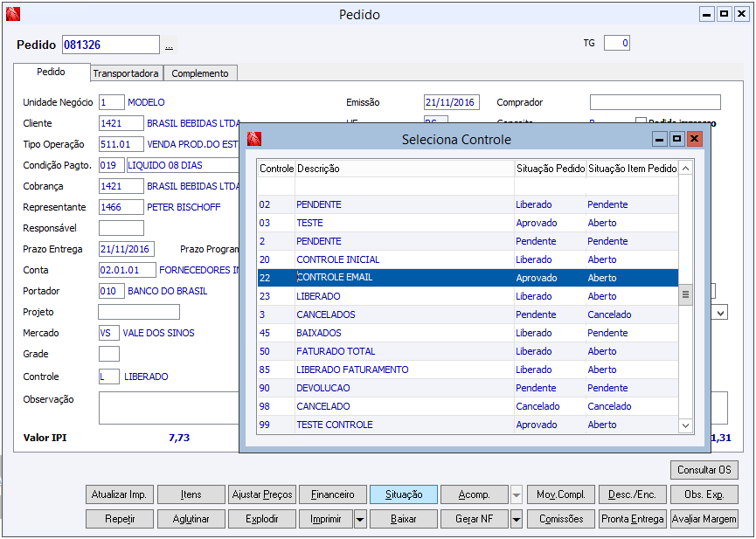
Task: Click the Pedido window's application icon
Action: (12, 15)
